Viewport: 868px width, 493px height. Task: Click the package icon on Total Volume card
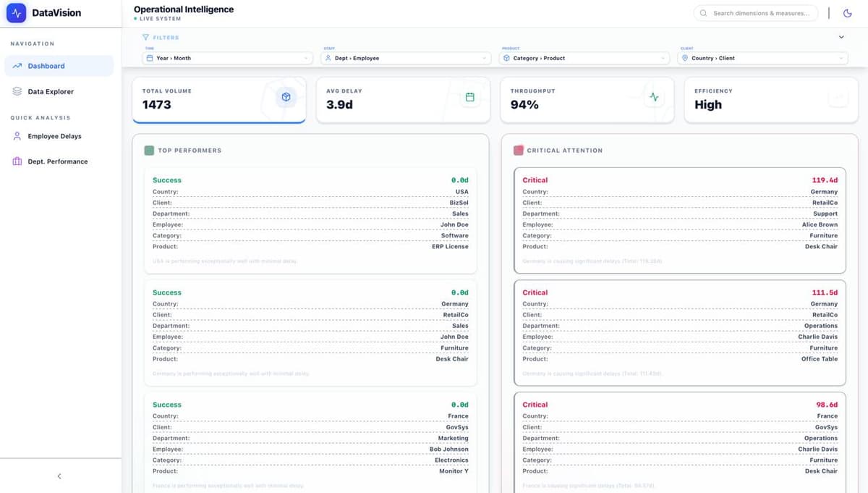tap(286, 96)
